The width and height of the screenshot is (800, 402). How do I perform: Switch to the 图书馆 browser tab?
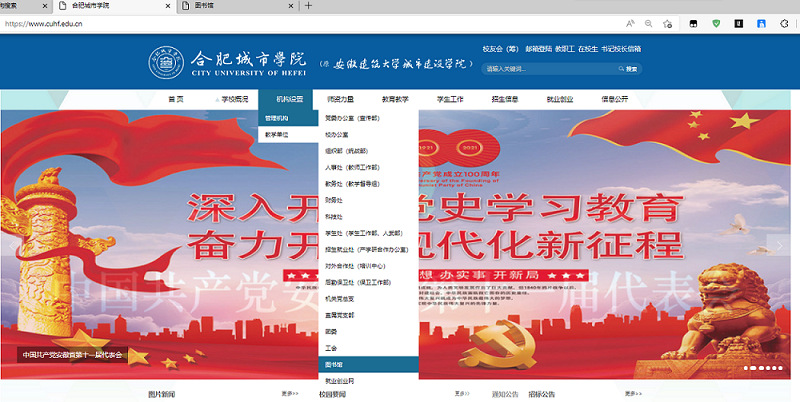237,6
